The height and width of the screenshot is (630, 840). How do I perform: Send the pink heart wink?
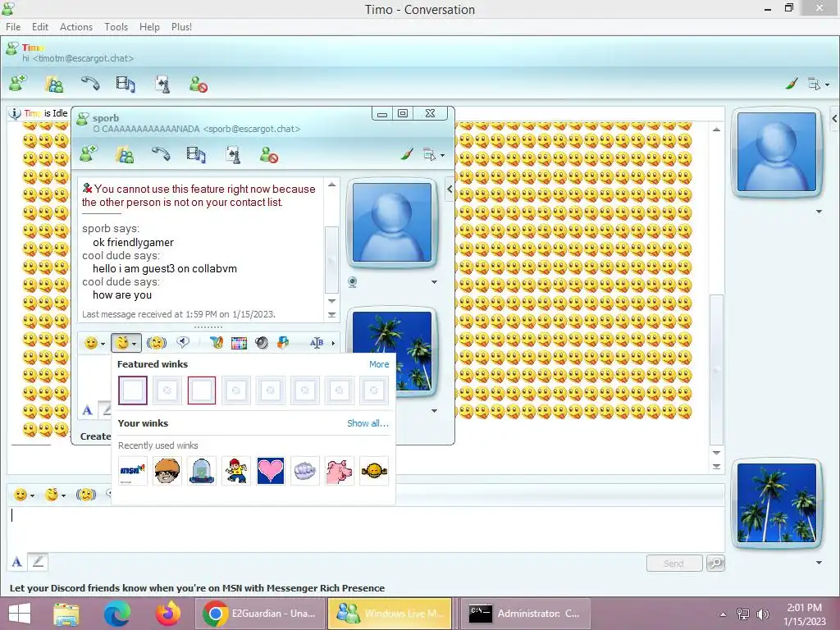[x=271, y=471]
